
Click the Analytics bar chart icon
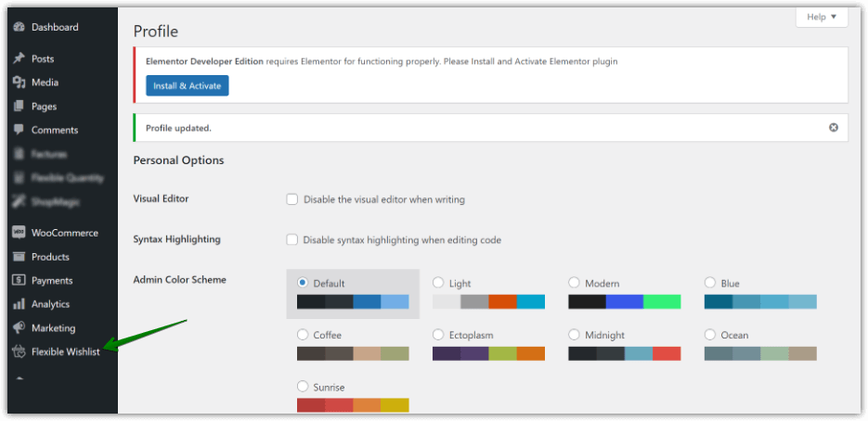point(19,304)
